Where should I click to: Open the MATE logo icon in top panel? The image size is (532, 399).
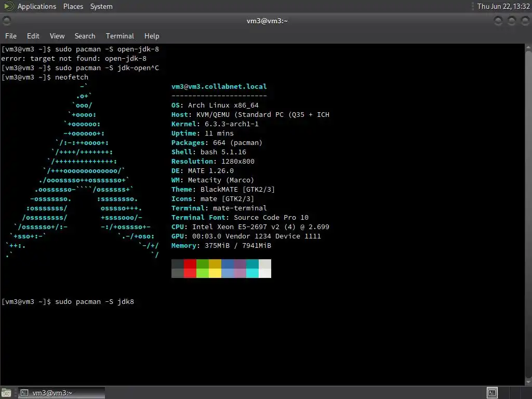[8, 6]
